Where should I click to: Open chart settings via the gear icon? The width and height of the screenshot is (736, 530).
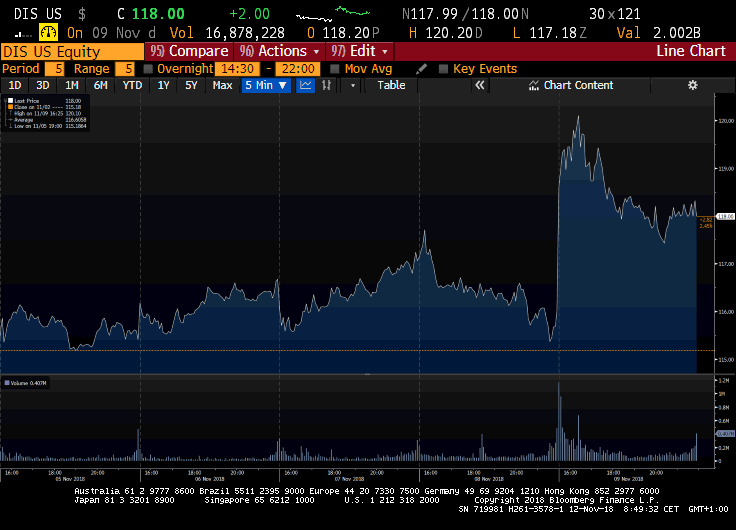tap(692, 85)
